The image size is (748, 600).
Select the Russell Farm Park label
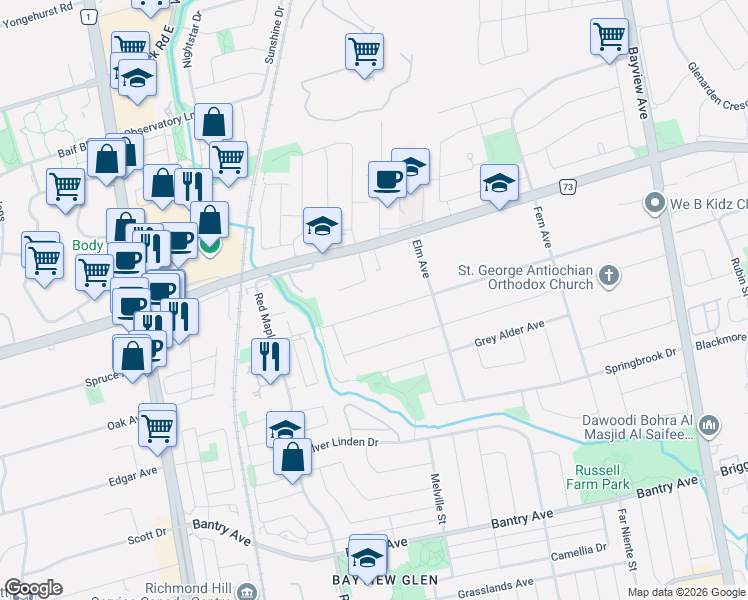pos(598,477)
